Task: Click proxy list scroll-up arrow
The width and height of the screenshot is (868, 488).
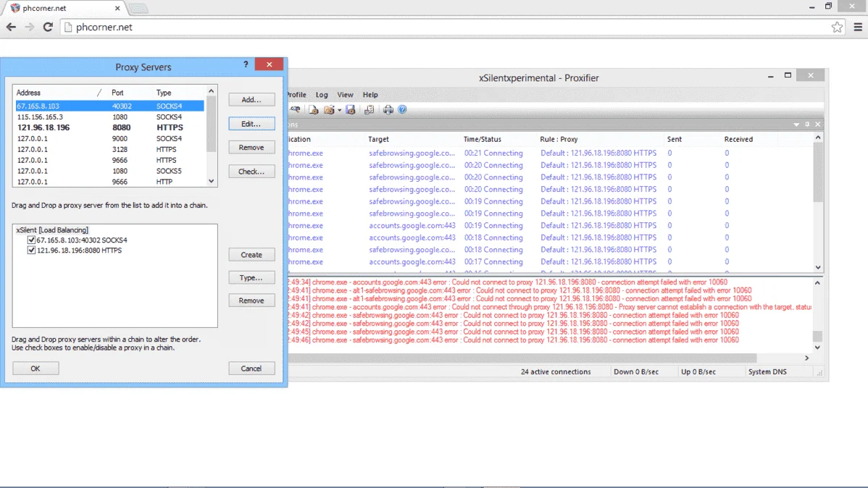Action: click(x=211, y=91)
